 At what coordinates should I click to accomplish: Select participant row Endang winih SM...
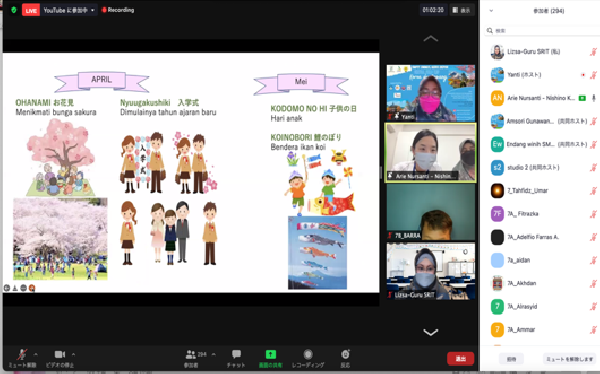(542, 144)
